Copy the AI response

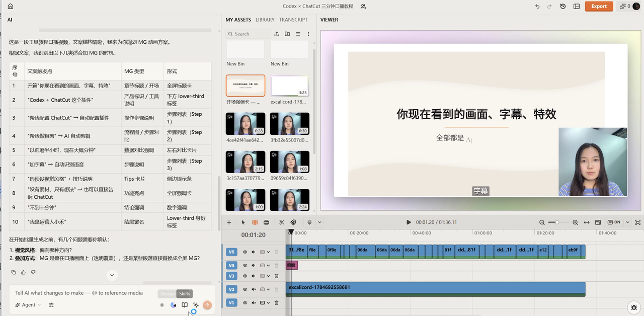point(14,272)
